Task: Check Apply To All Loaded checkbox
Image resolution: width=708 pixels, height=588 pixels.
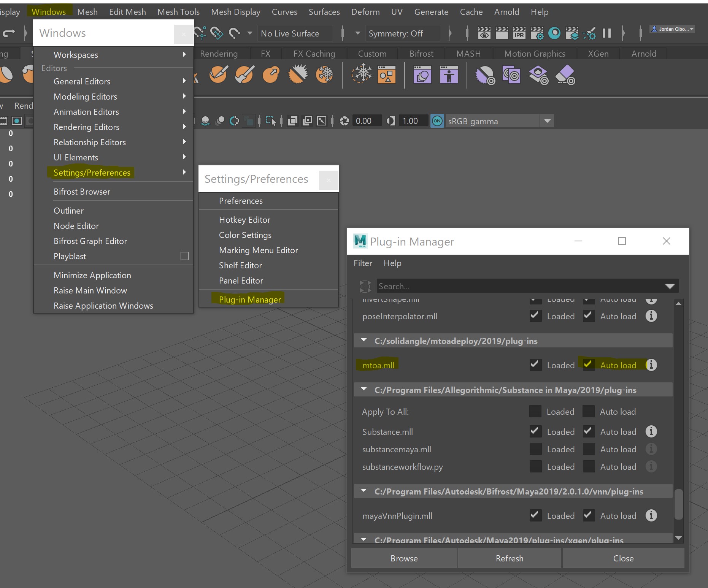Action: pyautogui.click(x=535, y=411)
